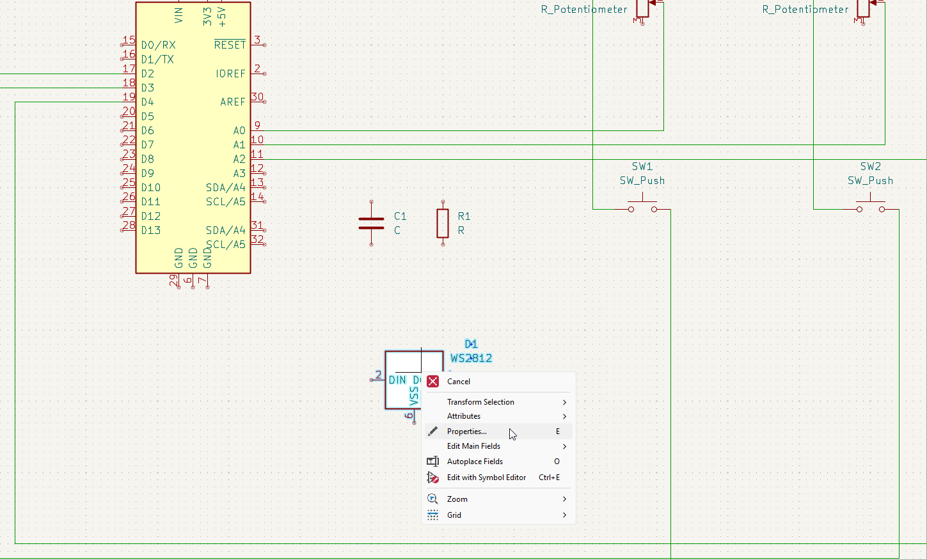This screenshot has height=560, width=927.
Task: Click the 'SW1' reference text
Action: click(x=642, y=166)
